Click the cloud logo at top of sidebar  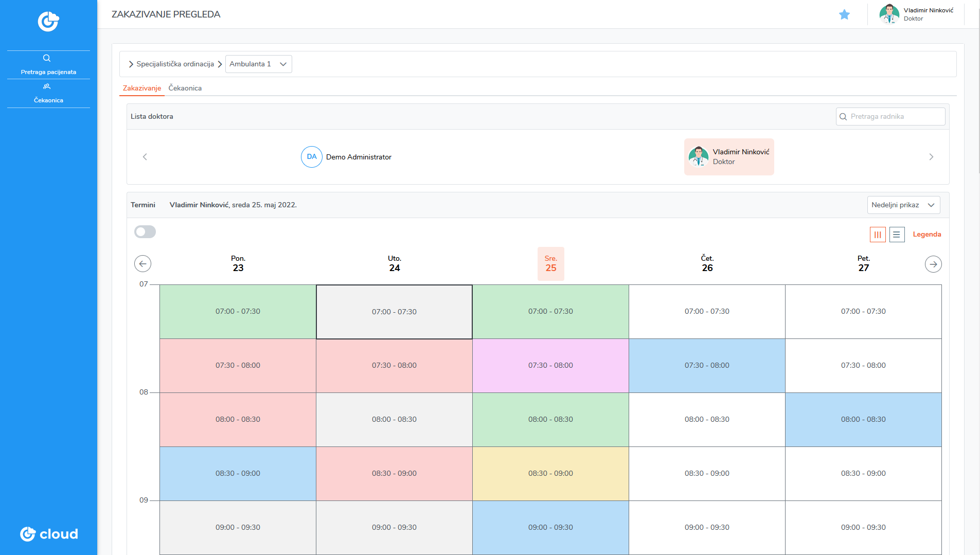click(x=48, y=22)
